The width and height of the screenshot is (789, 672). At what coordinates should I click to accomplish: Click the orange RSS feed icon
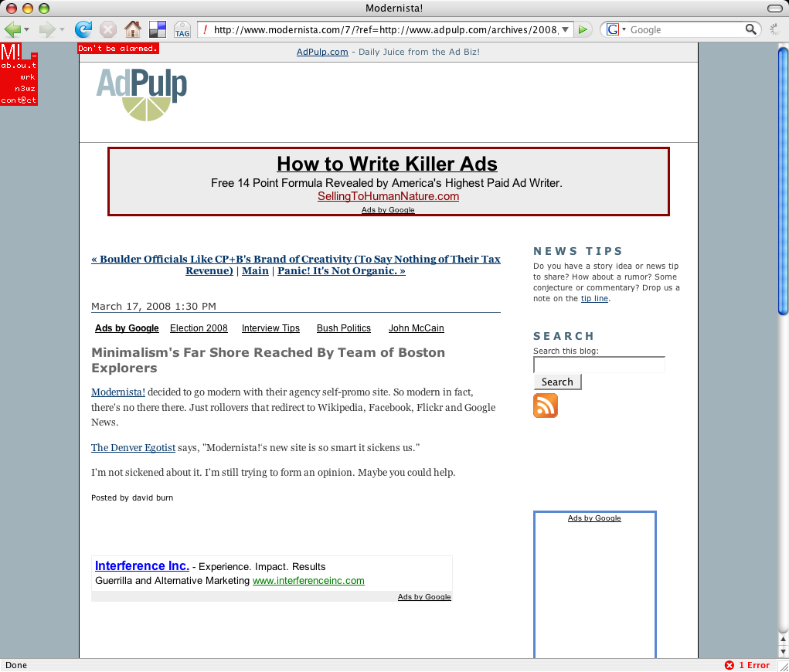pos(546,406)
